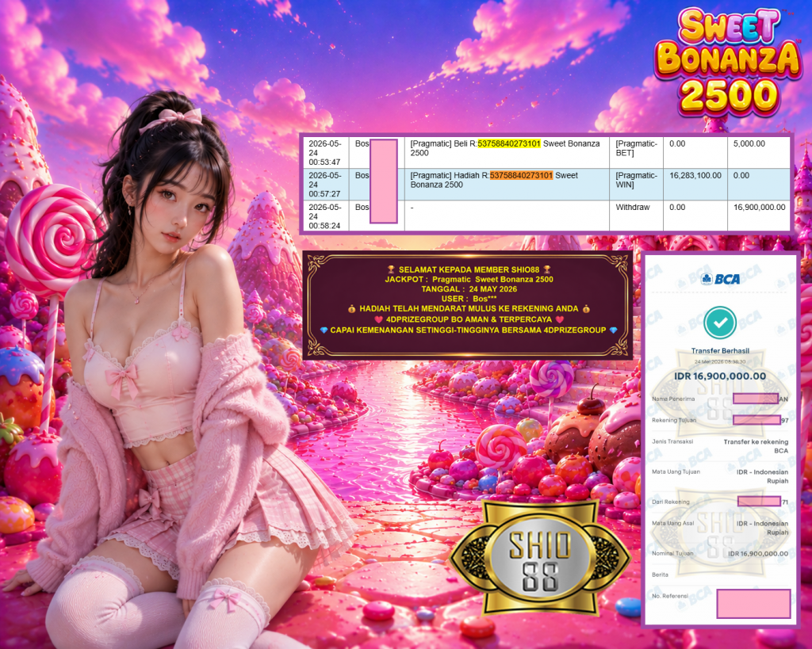812x649 pixels.
Task: Click the No. Referensi label
Action: coord(669,596)
